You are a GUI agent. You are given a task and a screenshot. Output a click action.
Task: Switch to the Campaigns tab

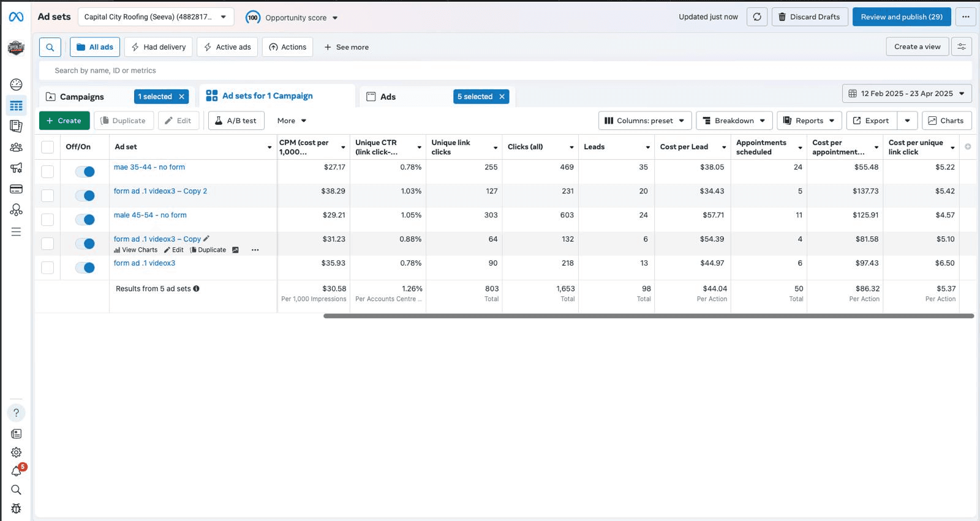tap(82, 97)
